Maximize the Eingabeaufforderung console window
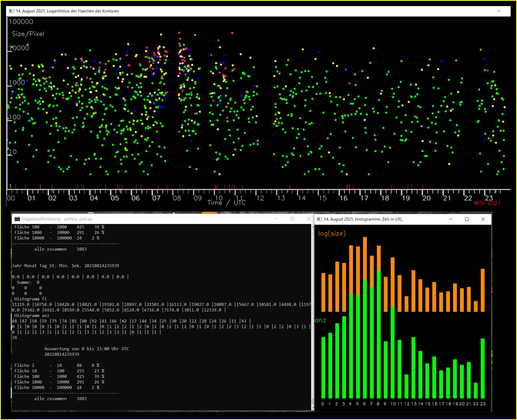The image size is (517, 420). click(x=292, y=219)
